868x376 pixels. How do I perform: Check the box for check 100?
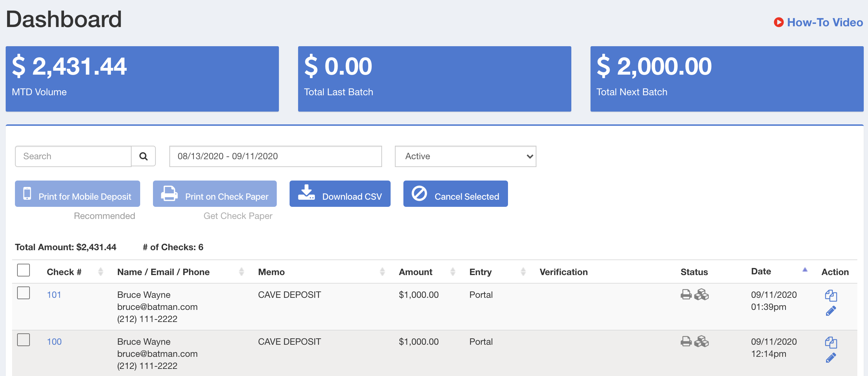tap(23, 340)
